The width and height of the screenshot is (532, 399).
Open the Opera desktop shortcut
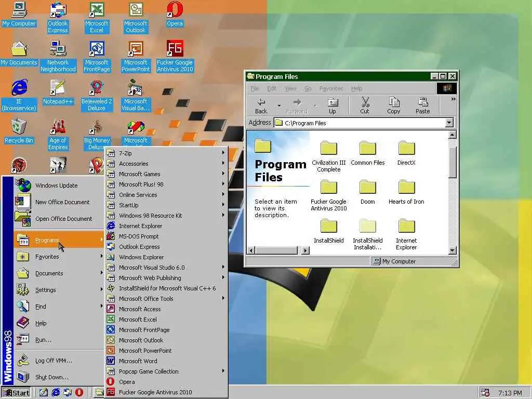point(175,14)
